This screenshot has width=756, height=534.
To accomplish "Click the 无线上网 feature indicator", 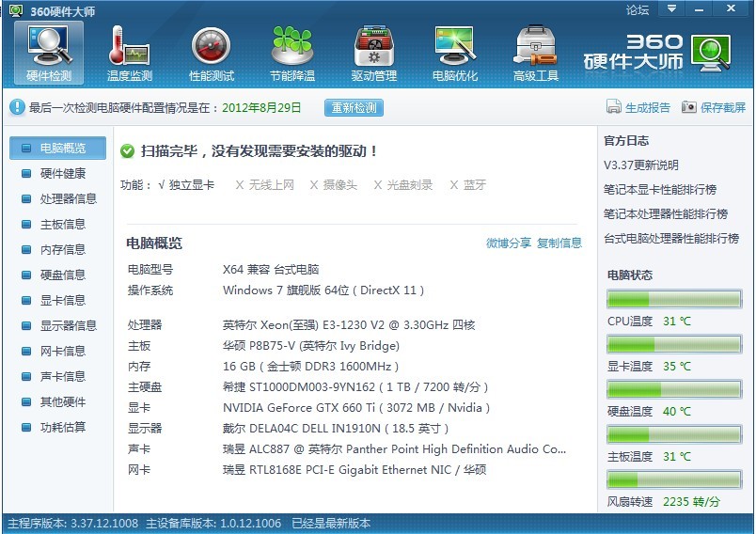I will pos(265,185).
